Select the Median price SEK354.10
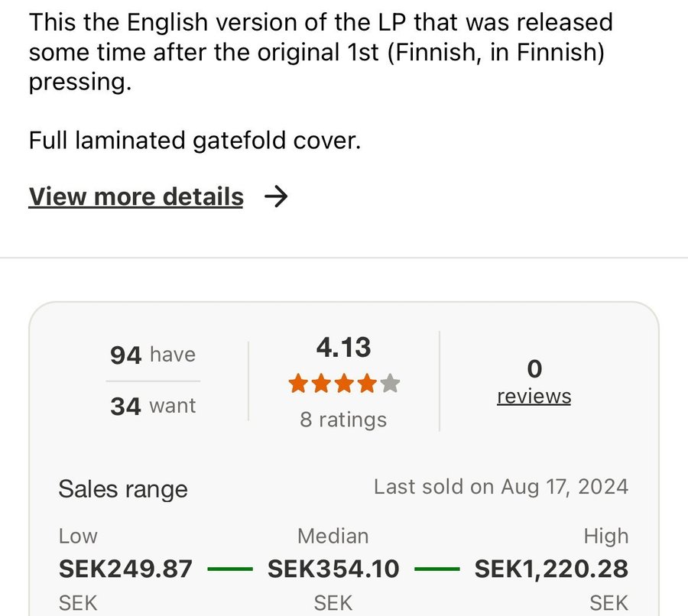 point(333,569)
